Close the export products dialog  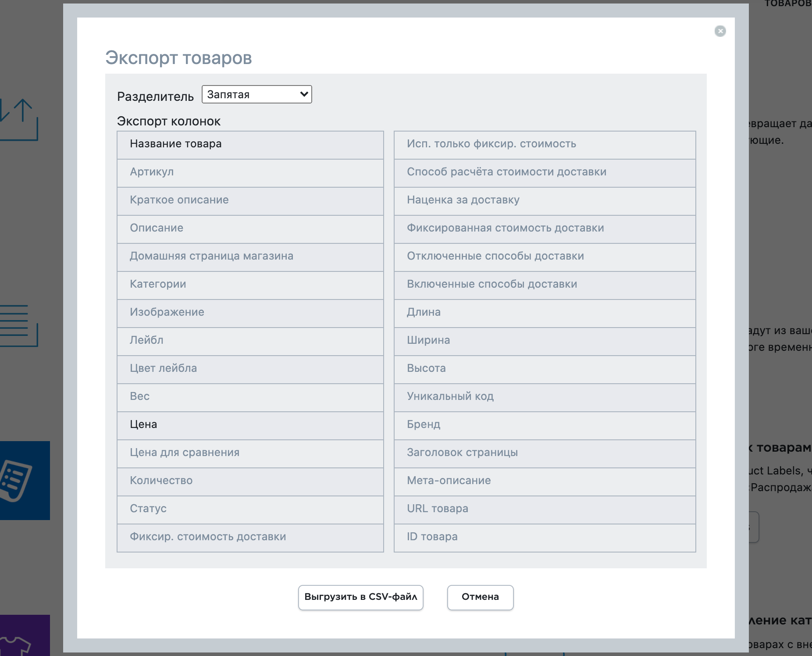coord(720,31)
